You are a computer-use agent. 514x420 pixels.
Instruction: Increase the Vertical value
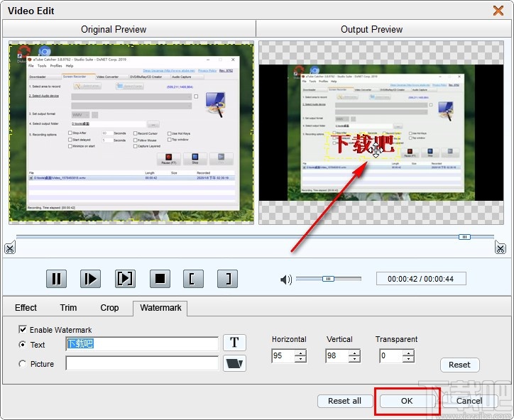354,353
